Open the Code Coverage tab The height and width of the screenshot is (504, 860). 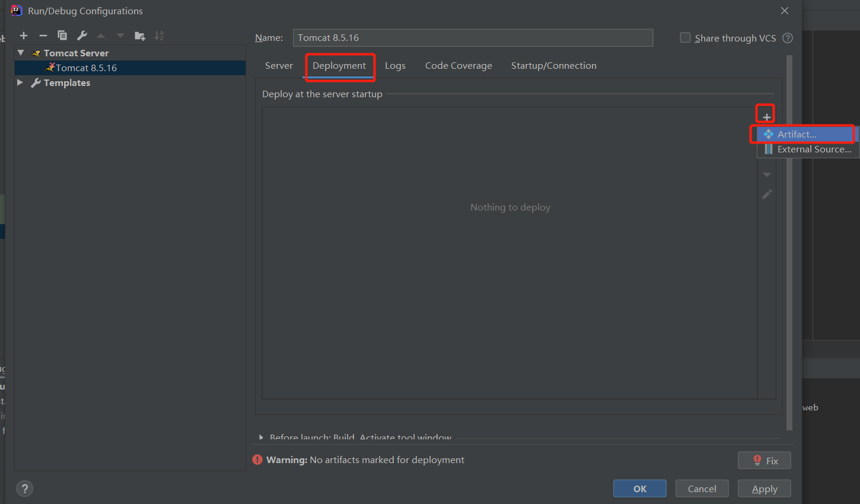(458, 66)
